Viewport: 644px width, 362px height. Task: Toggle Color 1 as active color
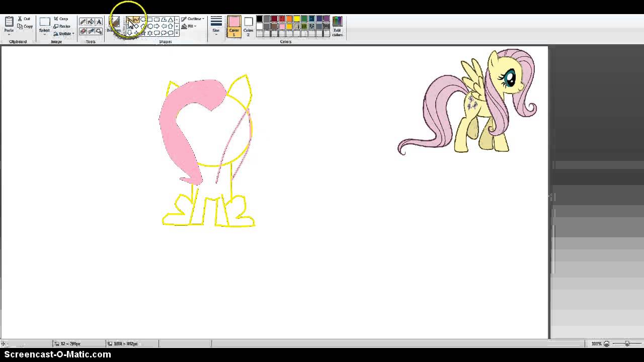point(234,26)
